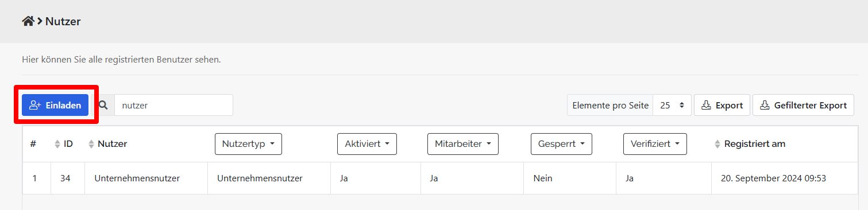Click the Nutzer breadcrumb label
This screenshot has width=868, height=210.
(x=63, y=22)
